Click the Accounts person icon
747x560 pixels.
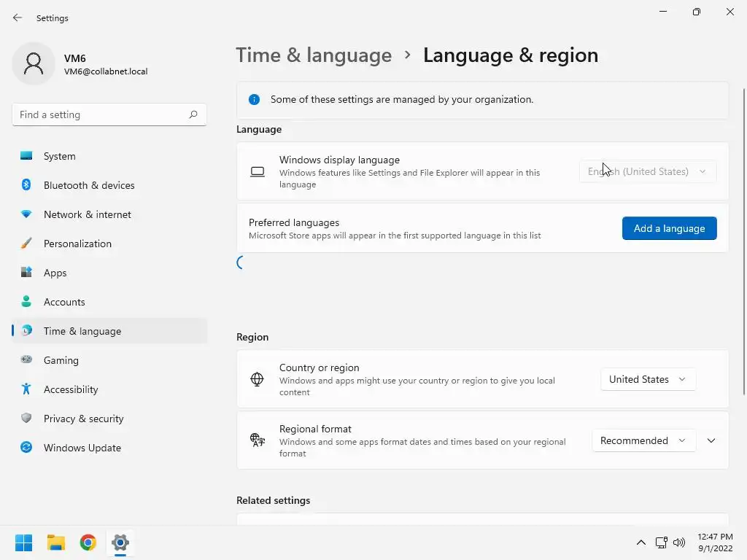pyautogui.click(x=26, y=301)
